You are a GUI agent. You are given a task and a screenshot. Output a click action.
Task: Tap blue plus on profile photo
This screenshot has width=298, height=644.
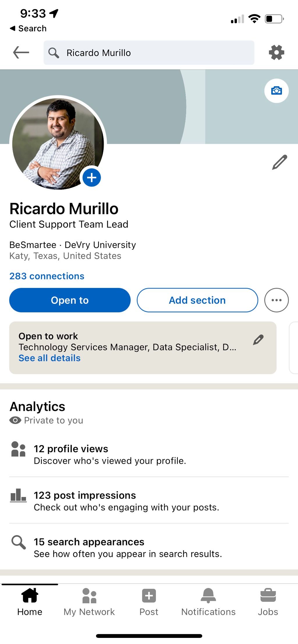[92, 178]
